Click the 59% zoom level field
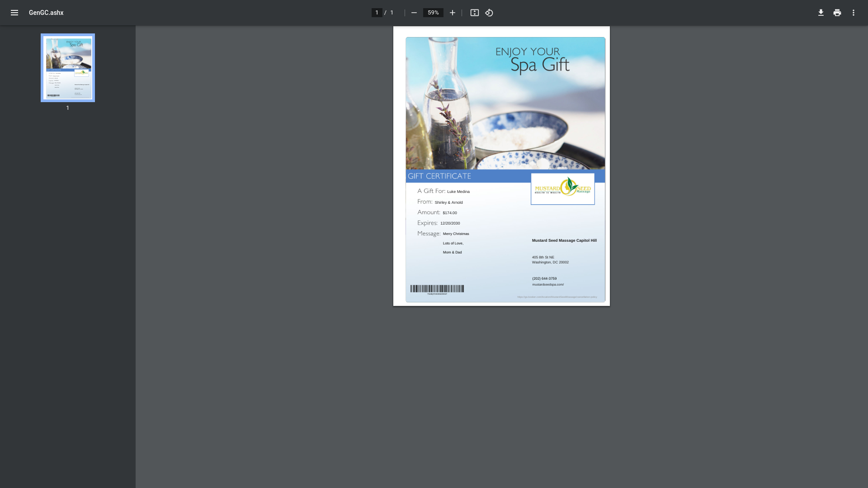This screenshot has height=488, width=868. pyautogui.click(x=433, y=13)
